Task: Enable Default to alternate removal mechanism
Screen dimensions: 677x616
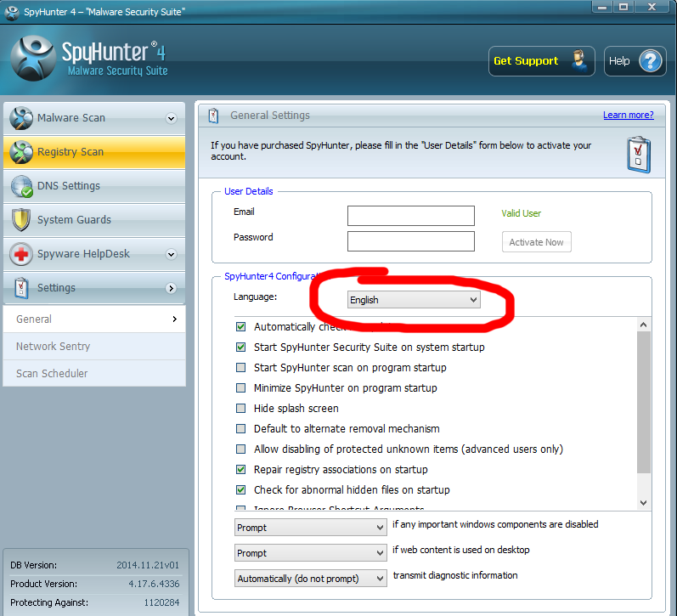Action: coord(241,428)
